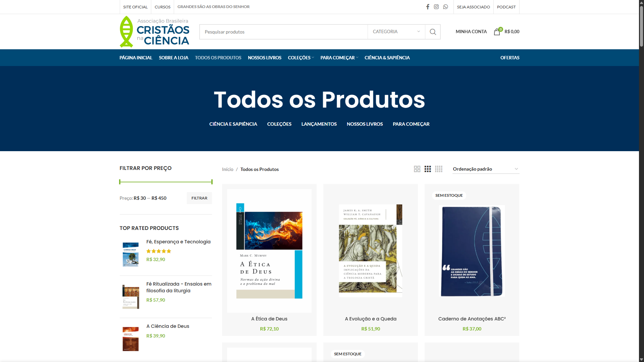Viewport: 644px width, 362px height.
Task: Click price R$ 51,90 text
Action: [371, 329]
